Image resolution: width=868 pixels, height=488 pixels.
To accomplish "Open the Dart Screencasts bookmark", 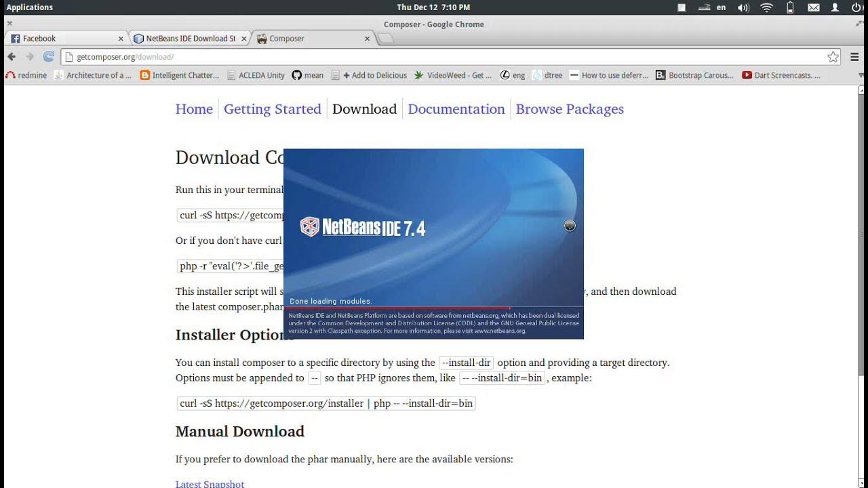I will 781,75.
